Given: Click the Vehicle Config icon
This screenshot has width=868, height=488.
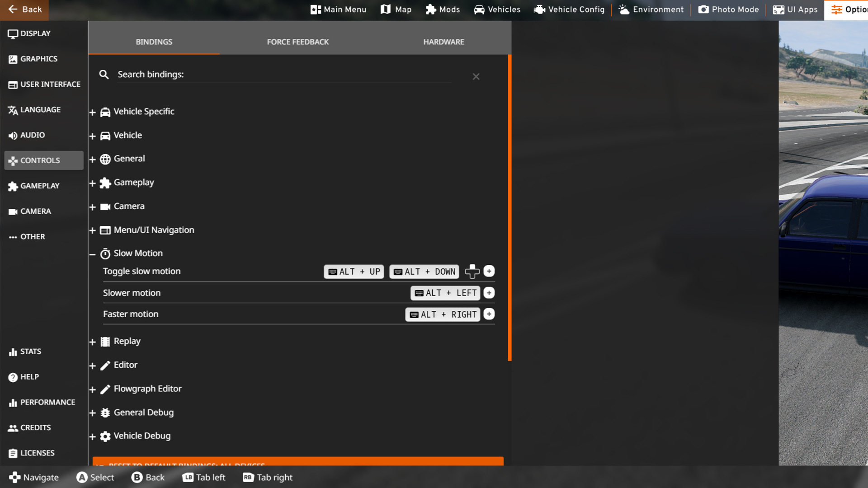Looking at the screenshot, I should coord(539,9).
